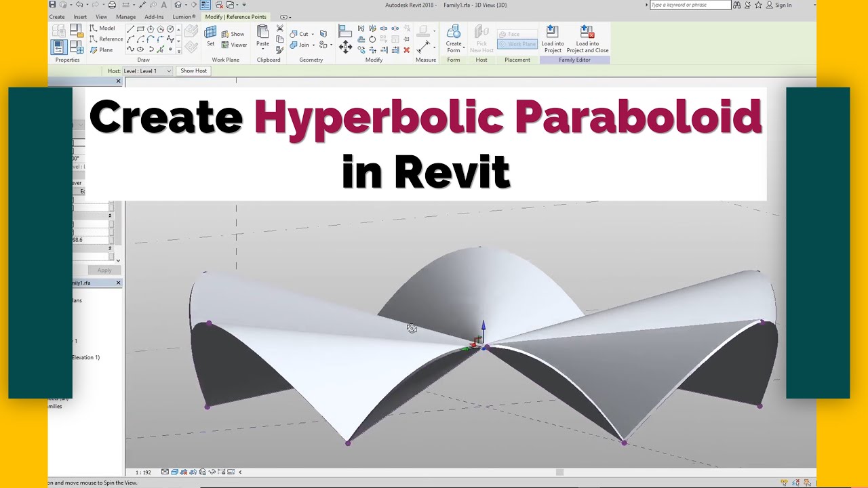
Task: Select the Line draw tool
Action: pyautogui.click(x=130, y=29)
